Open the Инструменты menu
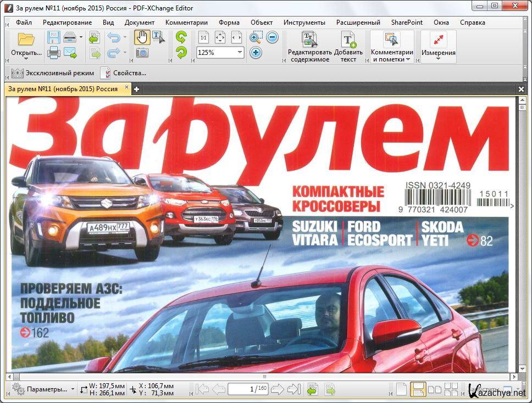This screenshot has height=403, width=532. [304, 23]
